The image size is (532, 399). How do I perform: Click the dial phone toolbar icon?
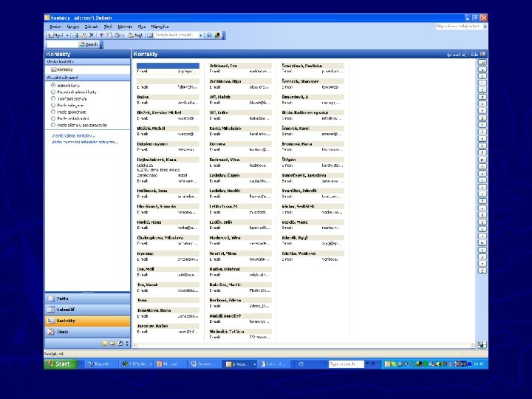tap(117, 35)
